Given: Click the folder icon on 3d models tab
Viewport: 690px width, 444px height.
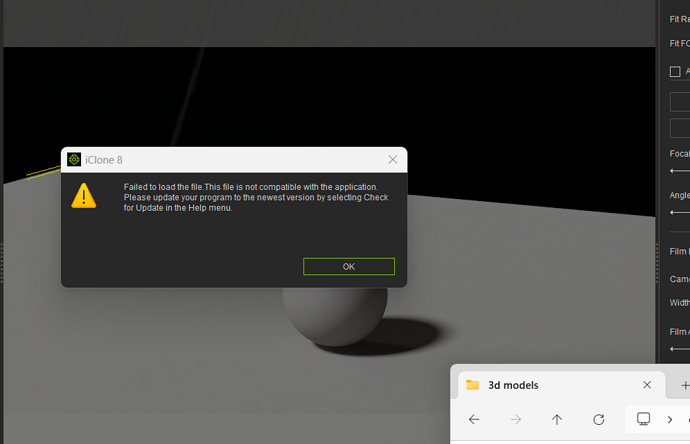Looking at the screenshot, I should [473, 385].
